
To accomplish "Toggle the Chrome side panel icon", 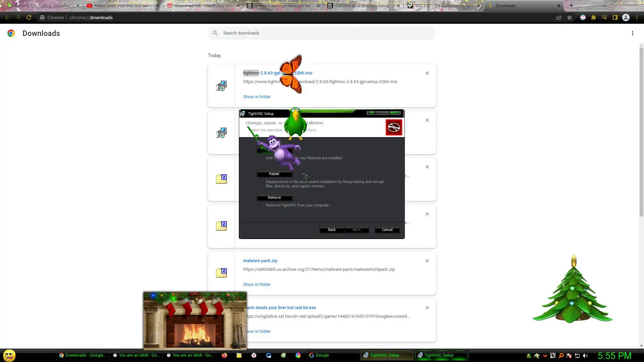I will tap(615, 18).
